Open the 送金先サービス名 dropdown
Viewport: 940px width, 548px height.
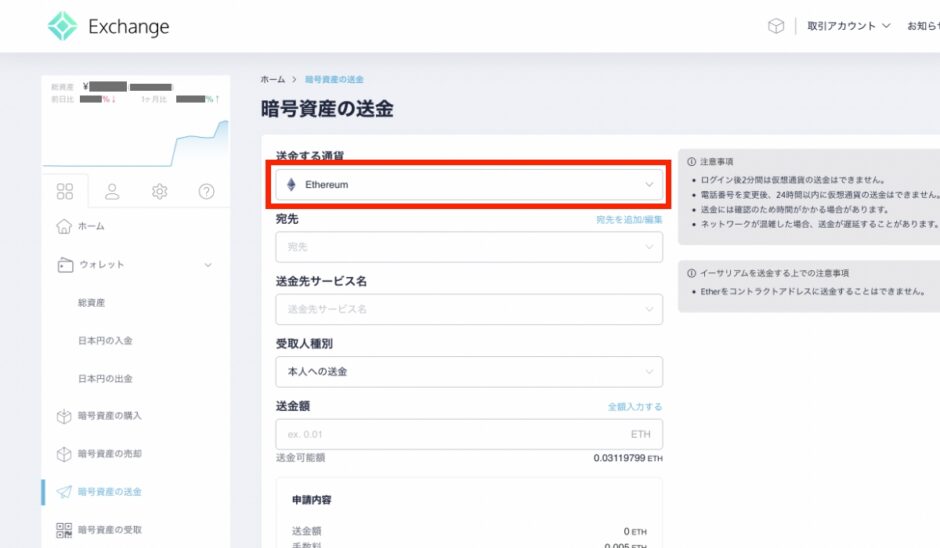[x=468, y=309]
